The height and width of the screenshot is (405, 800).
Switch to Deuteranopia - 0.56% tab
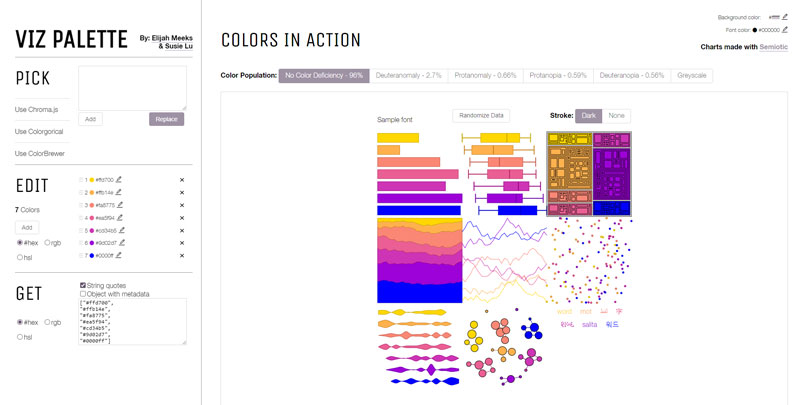point(632,75)
